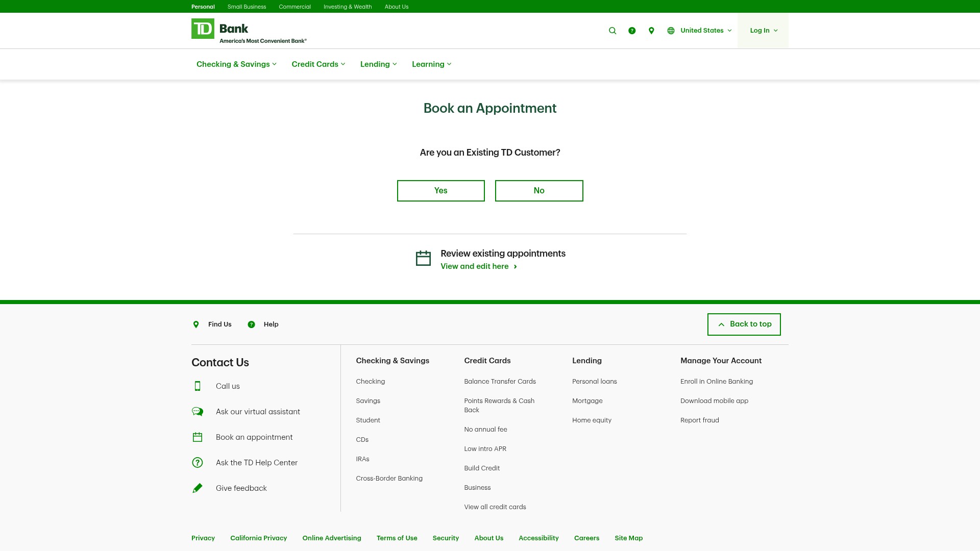980x551 pixels.
Task: Switch to Commercial section
Action: tap(295, 7)
